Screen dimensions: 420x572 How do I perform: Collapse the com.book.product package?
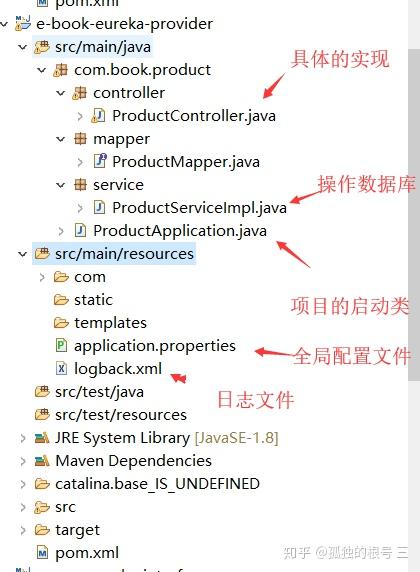click(42, 70)
